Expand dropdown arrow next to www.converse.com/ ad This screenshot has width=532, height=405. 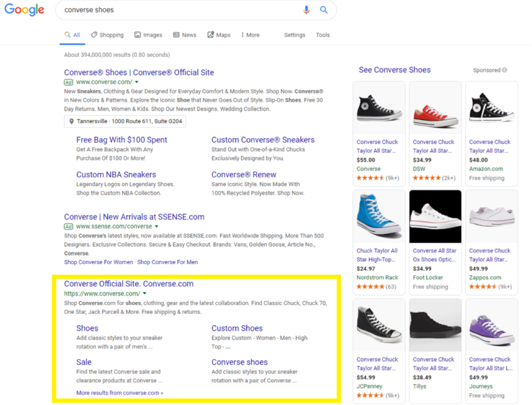(x=137, y=82)
